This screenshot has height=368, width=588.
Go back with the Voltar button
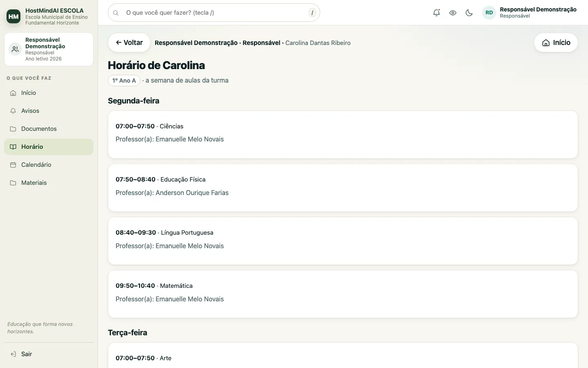(x=129, y=43)
